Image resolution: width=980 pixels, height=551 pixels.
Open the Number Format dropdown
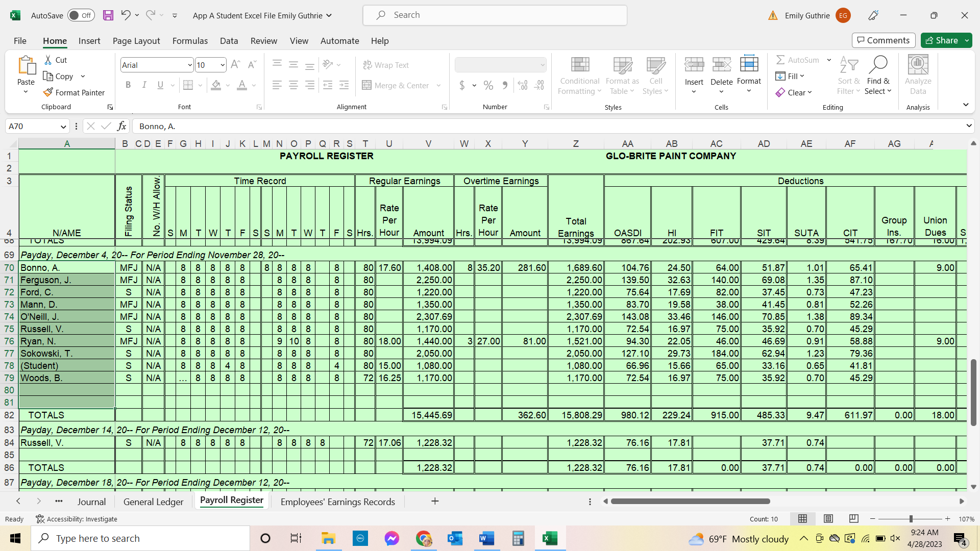(x=542, y=65)
